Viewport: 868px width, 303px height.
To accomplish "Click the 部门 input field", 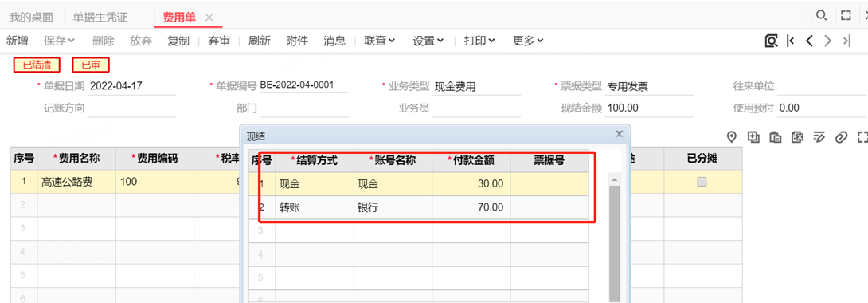I will (x=304, y=108).
